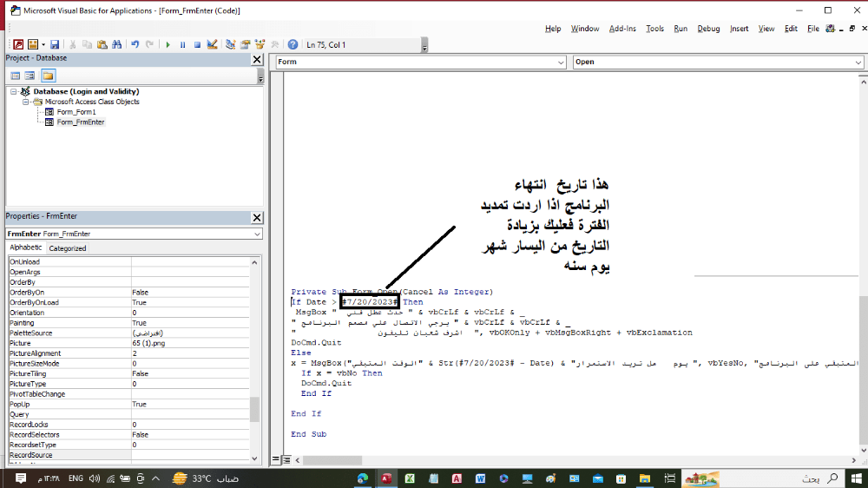
Task: Click the Paste clipboard icon
Action: point(102,44)
